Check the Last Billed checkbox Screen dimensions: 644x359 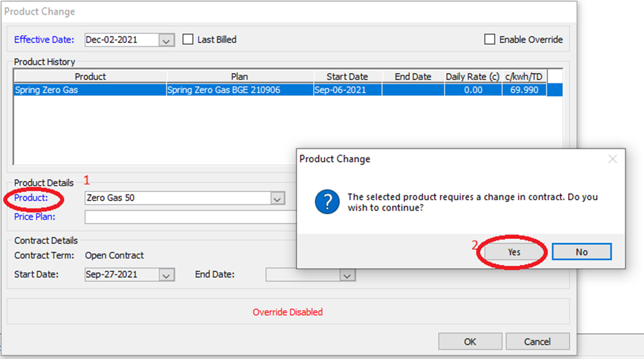coord(188,39)
